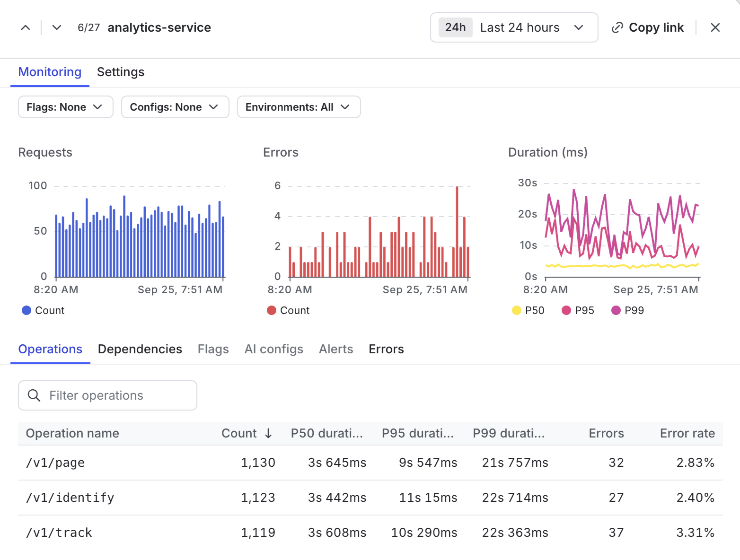Open the Flags: None filter dropdown
This screenshot has height=560, width=740.
tap(66, 107)
